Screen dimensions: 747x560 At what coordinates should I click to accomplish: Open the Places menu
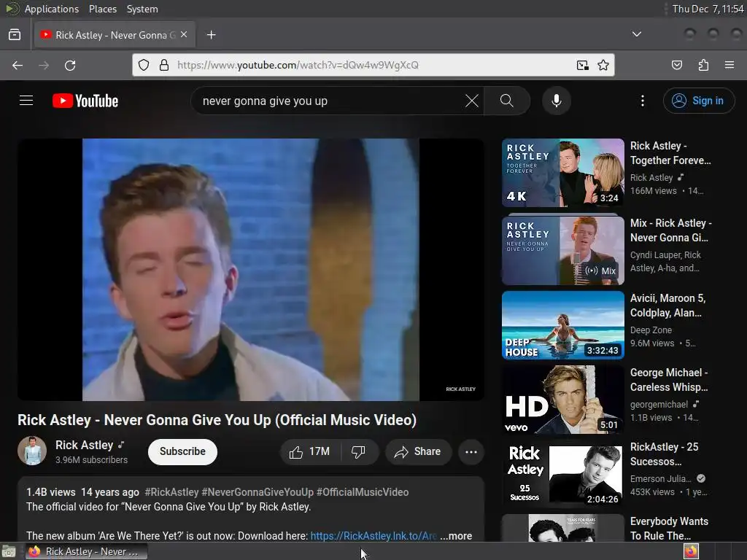(102, 9)
